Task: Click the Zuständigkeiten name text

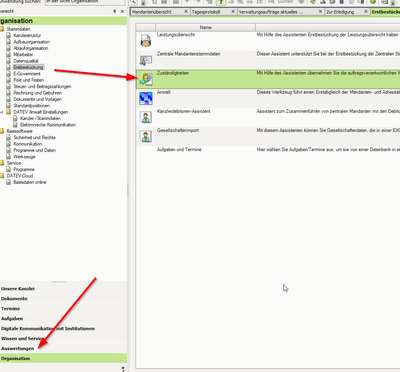Action: tap(173, 73)
